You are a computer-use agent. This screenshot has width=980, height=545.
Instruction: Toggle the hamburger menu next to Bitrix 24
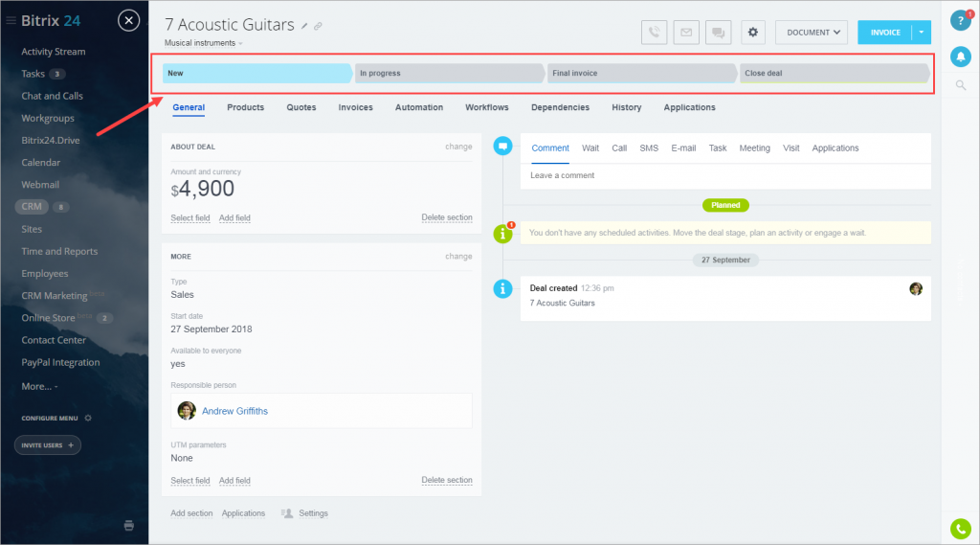point(11,21)
